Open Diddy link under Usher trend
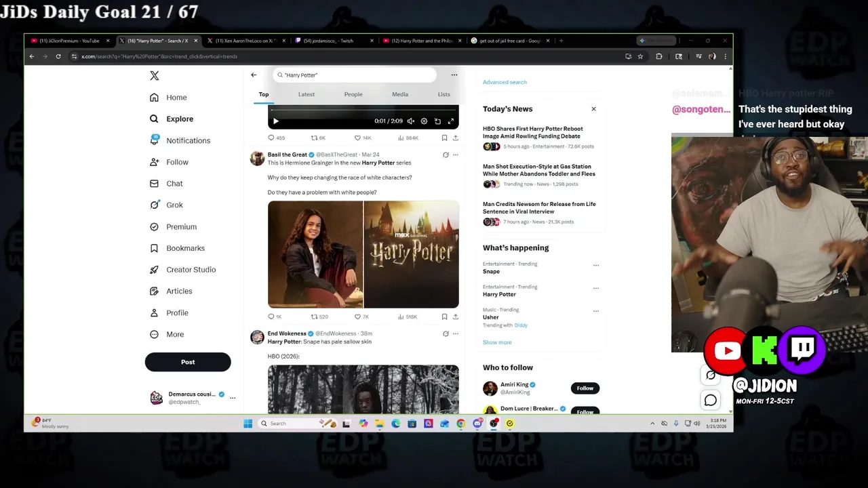868x488 pixels. click(x=521, y=325)
